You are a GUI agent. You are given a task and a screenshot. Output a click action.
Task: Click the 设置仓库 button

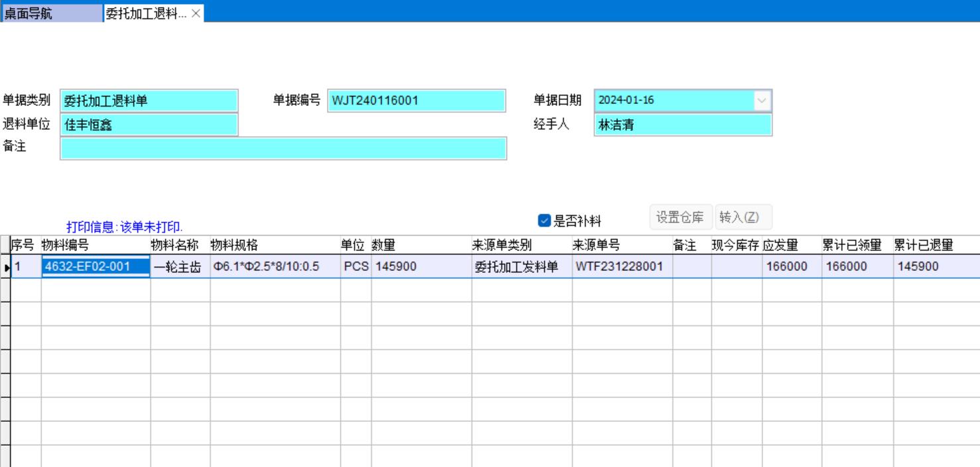point(680,217)
